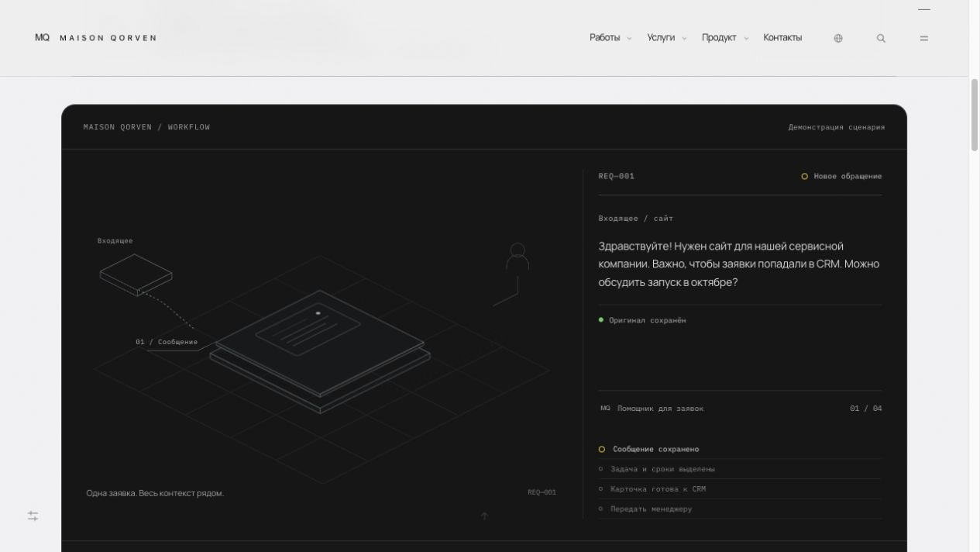Click the isometric message card illustration
Image resolution: width=980 pixels, height=552 pixels.
pos(320,351)
